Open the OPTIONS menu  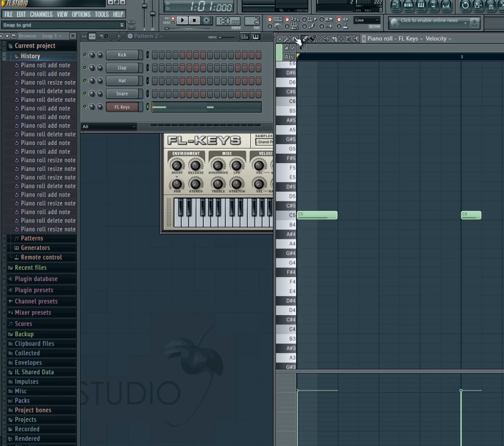81,14
